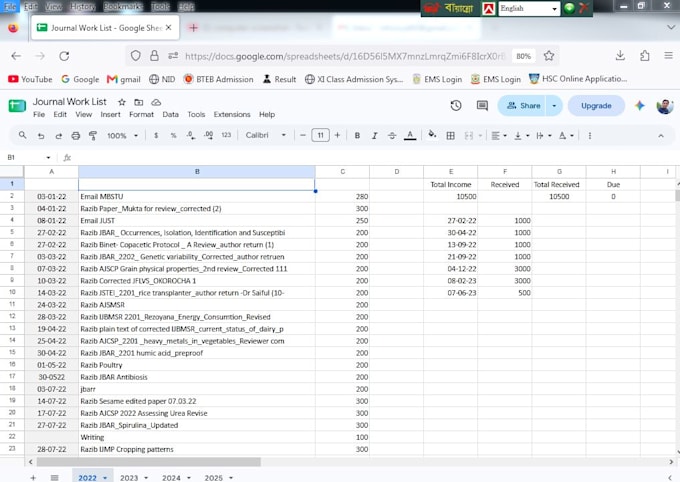This screenshot has height=482, width=680.
Task: Open the BTEB Admission bookmark
Action: 219,79
